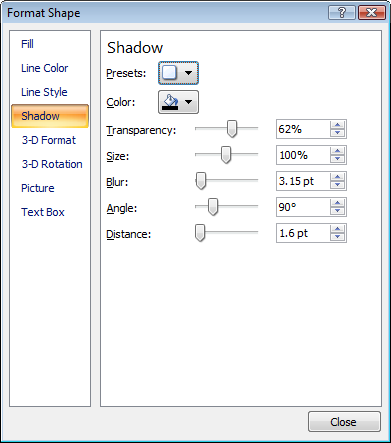The image size is (391, 443).
Task: Click the Close button
Action: [344, 422]
